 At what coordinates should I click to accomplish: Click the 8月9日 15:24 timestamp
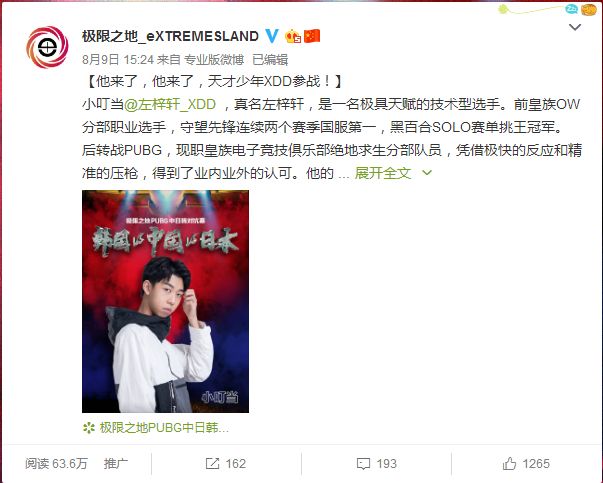(x=118, y=60)
